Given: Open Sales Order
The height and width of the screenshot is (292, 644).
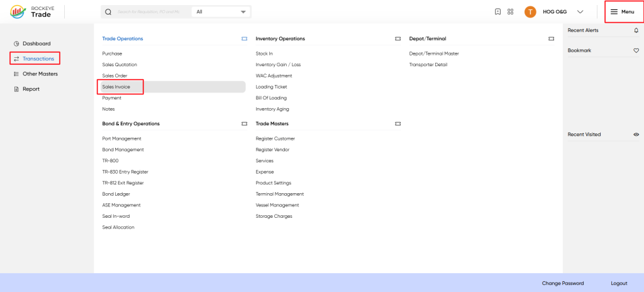Looking at the screenshot, I should click(114, 76).
